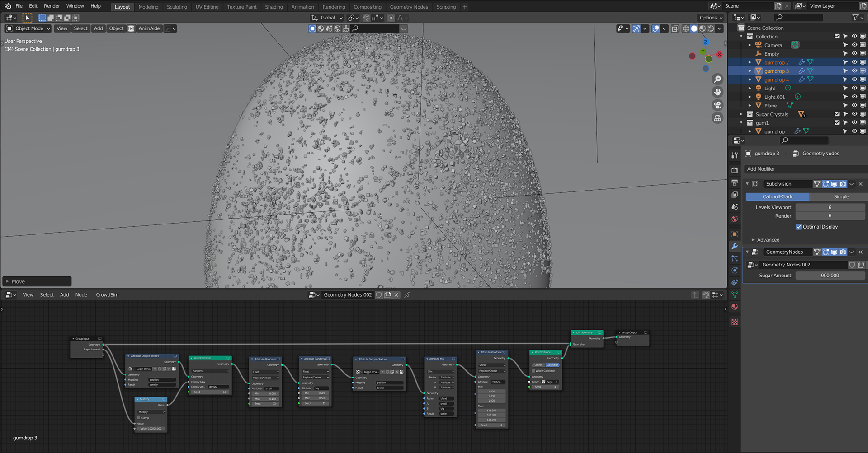The image size is (868, 453).
Task: Expand the Advanced subdivision section
Action: [768, 240]
